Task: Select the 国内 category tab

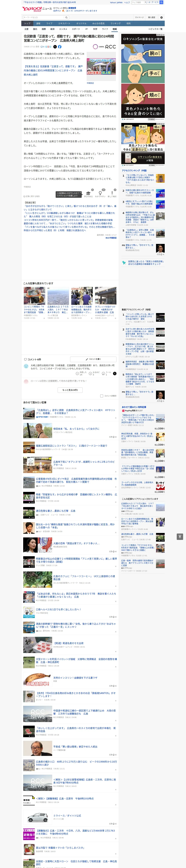Action: tap(35, 29)
